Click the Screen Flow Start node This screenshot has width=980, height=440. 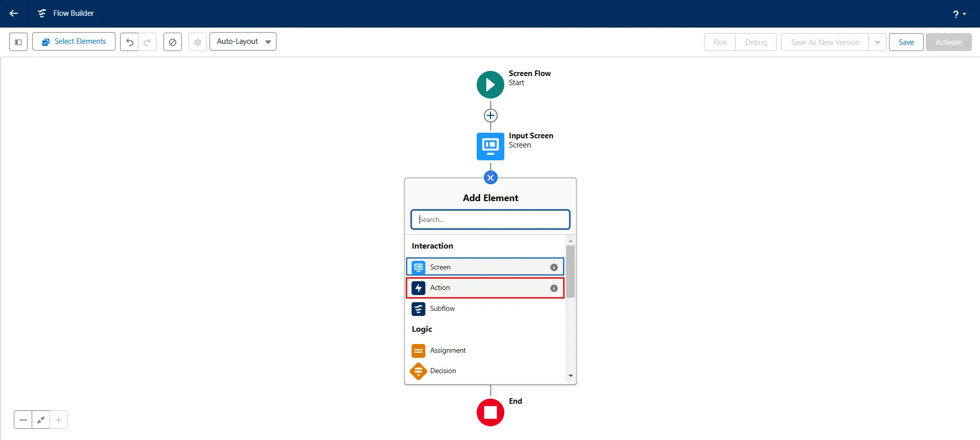[490, 85]
